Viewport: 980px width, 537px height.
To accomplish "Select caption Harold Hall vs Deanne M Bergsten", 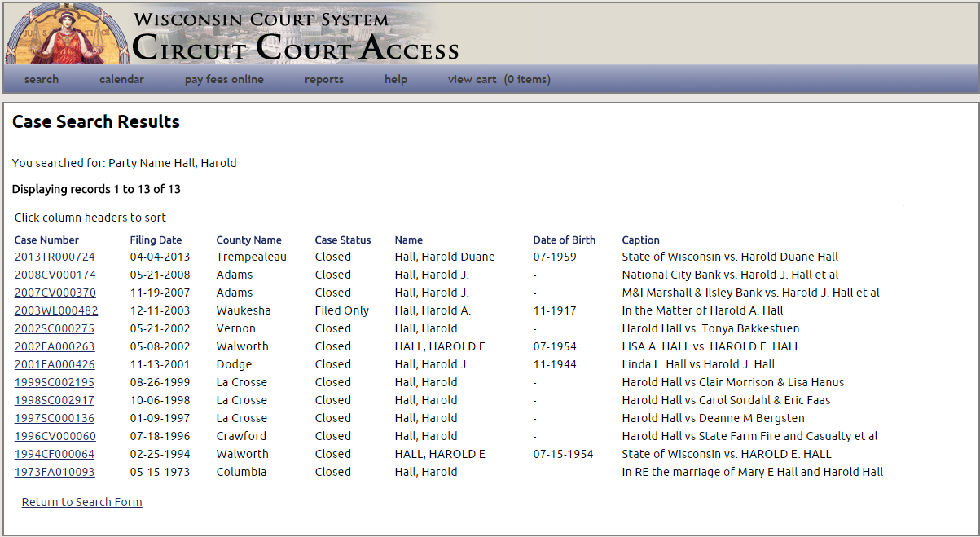I will tap(714, 418).
